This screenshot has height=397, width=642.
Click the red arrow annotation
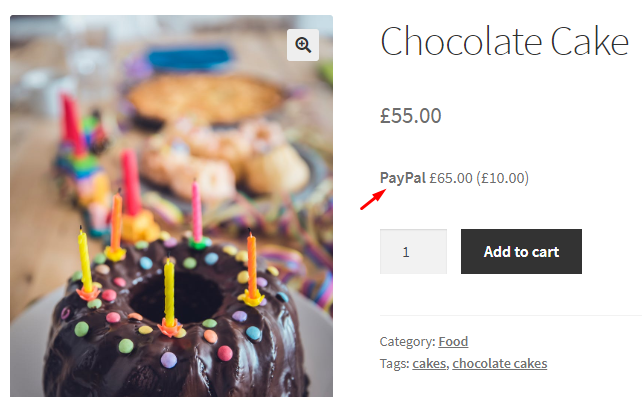tap(373, 199)
